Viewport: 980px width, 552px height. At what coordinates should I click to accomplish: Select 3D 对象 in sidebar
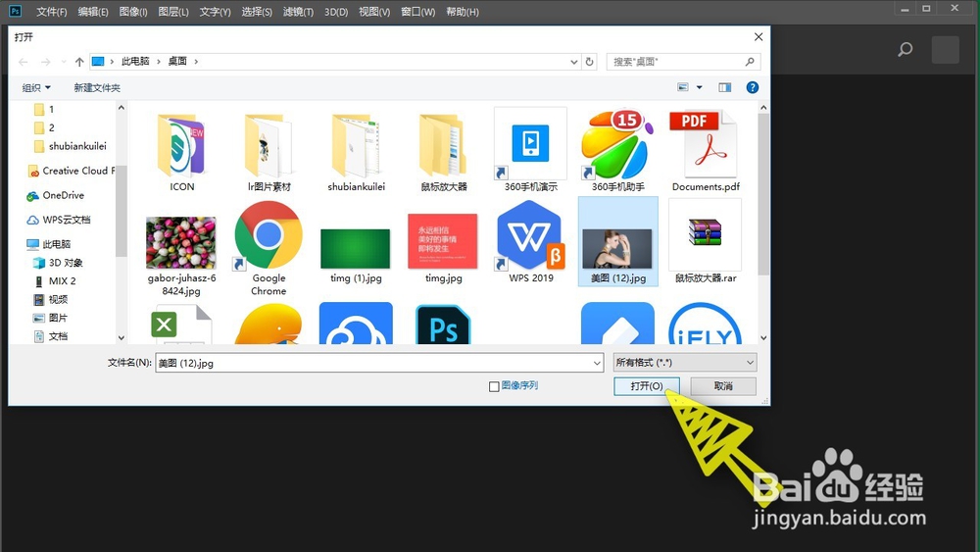(58, 263)
